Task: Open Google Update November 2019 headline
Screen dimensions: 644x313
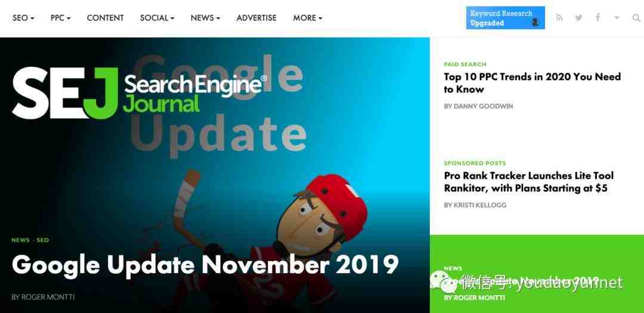Action: click(x=205, y=265)
